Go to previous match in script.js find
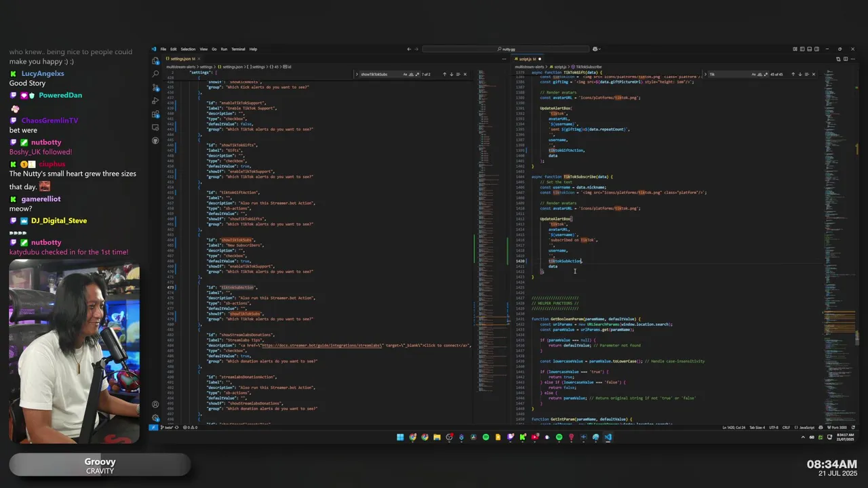 793,75
